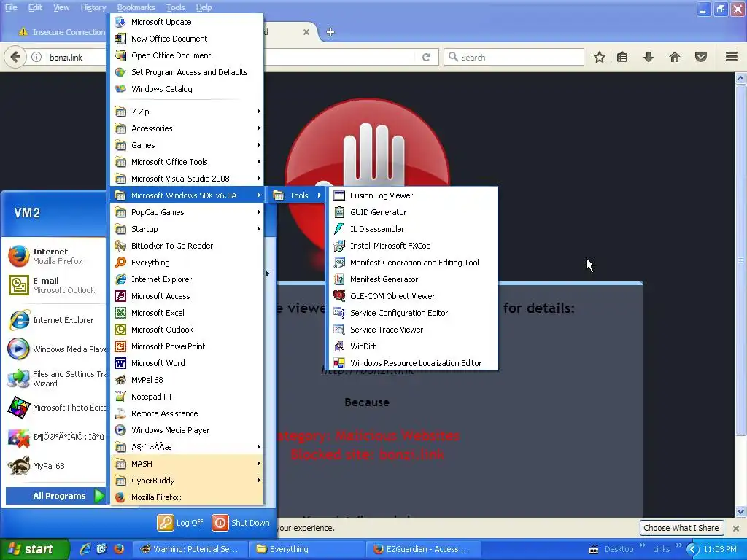Go to Firefox home page icon
Viewport: 747px width, 560px height.
pyautogui.click(x=674, y=57)
